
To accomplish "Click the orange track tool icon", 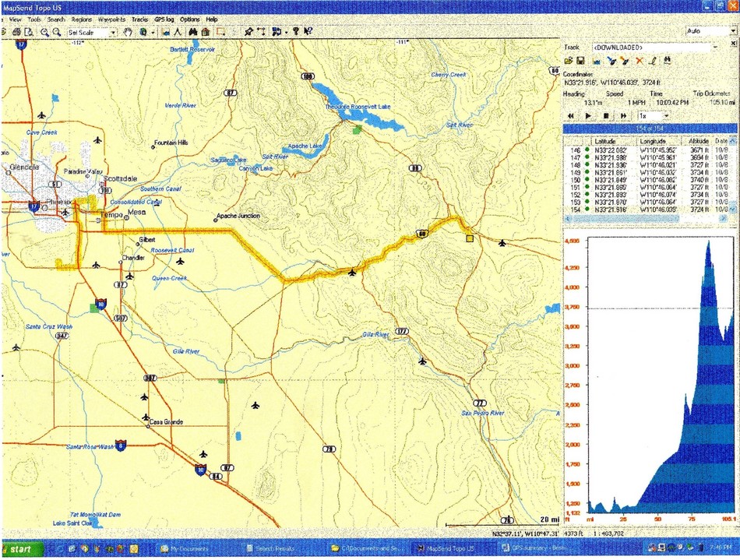I will (625, 61).
